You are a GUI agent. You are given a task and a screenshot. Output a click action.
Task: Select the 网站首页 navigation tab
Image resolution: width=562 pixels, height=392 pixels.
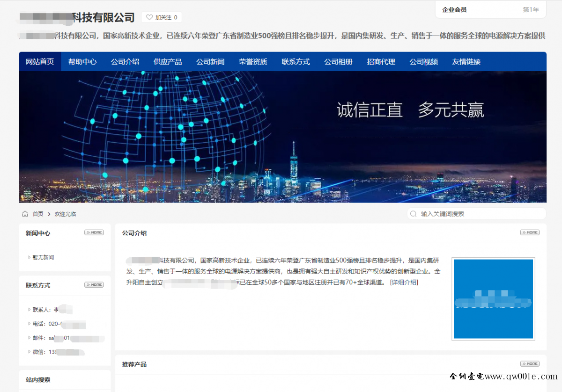click(40, 62)
